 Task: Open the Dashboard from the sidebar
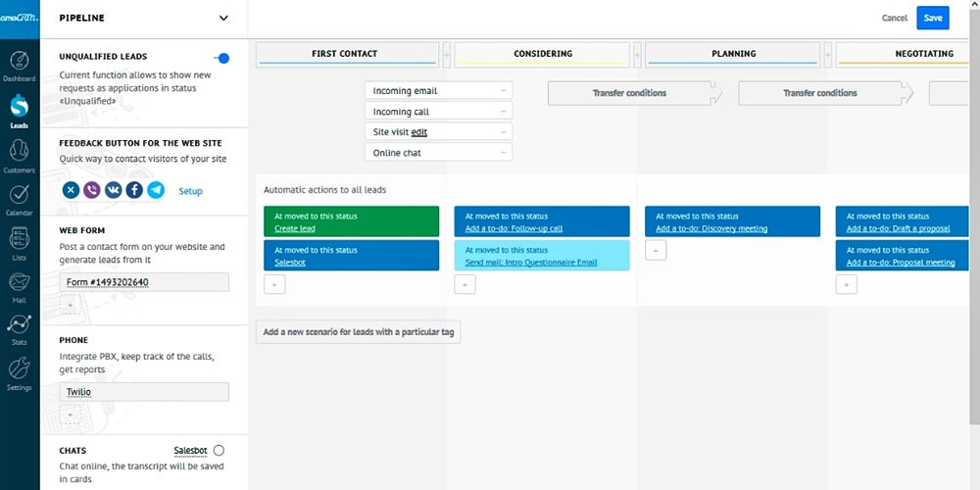point(19,65)
